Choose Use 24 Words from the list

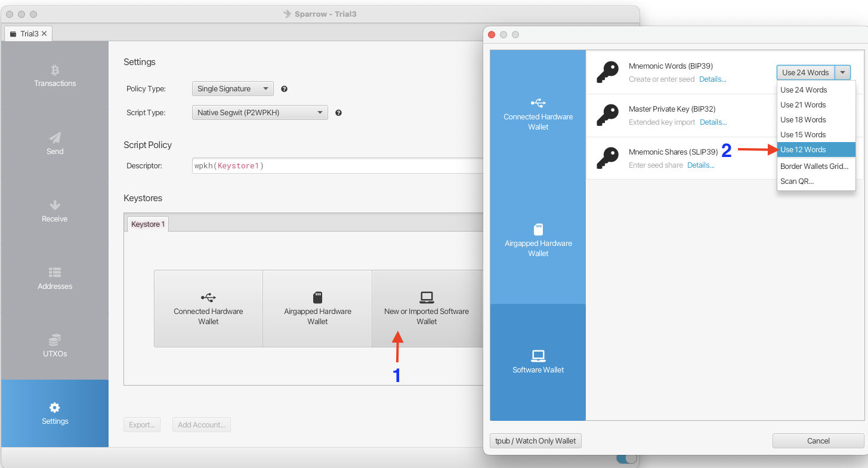pyautogui.click(x=816, y=90)
